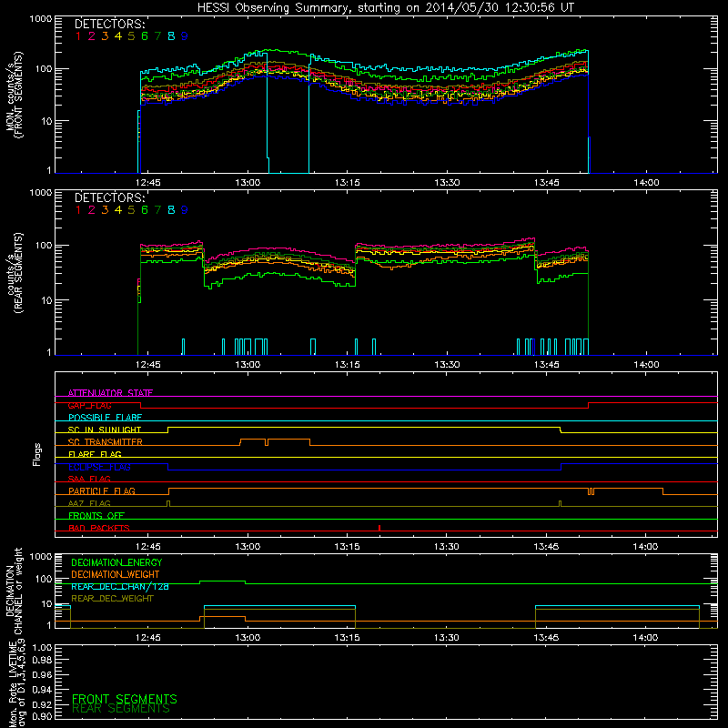The width and height of the screenshot is (728, 728).
Task: Click 13:00 tick under front segments plot
Action: pos(248,183)
